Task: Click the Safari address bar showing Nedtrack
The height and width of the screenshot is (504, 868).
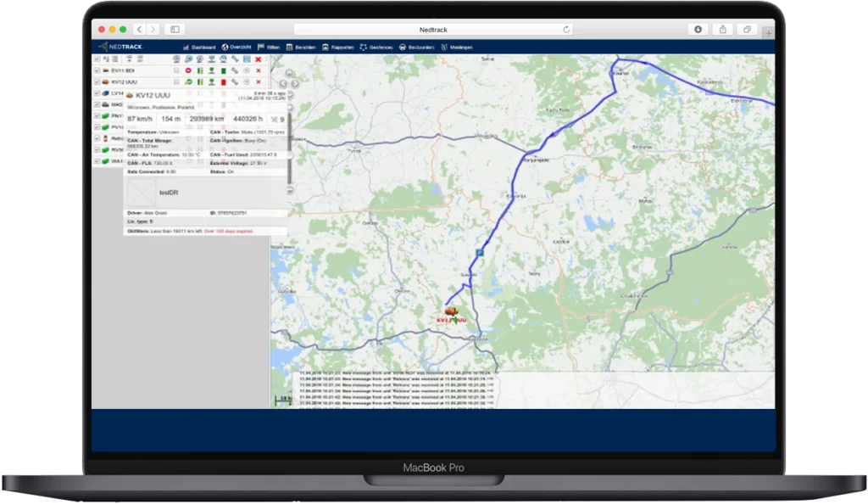Action: 433,30
